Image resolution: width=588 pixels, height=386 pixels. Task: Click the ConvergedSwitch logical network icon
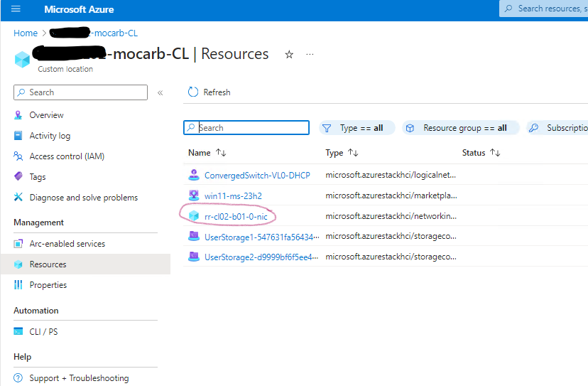point(193,175)
